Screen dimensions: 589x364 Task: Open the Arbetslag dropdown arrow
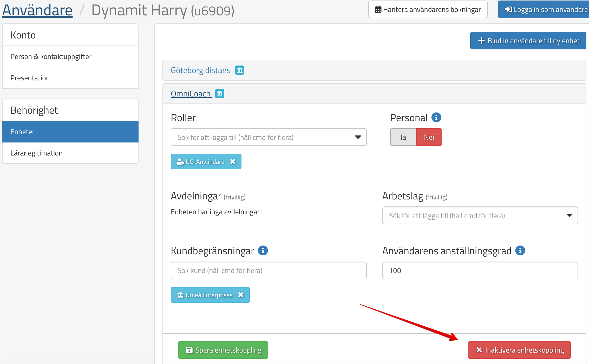click(x=569, y=215)
